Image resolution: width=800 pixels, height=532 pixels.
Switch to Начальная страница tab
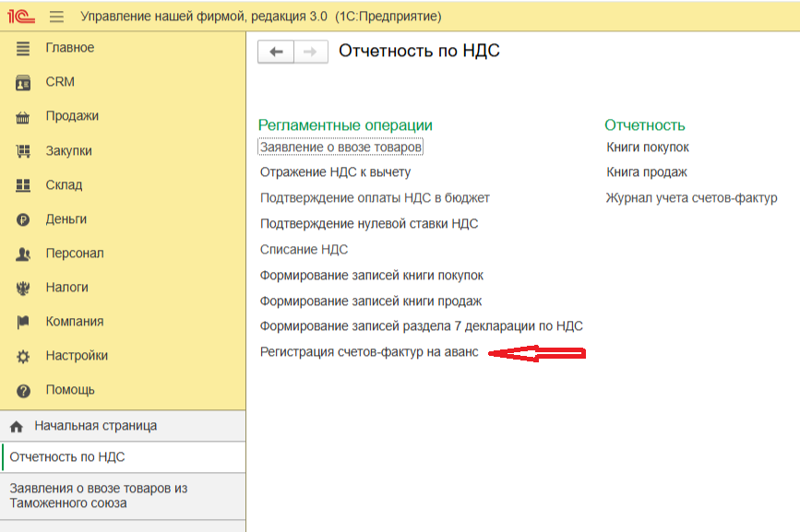point(123,426)
